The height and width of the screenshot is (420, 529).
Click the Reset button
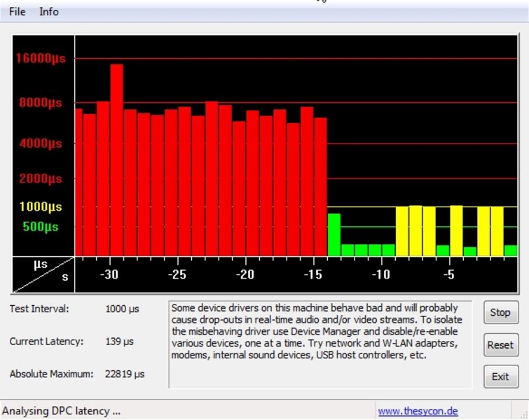[501, 345]
